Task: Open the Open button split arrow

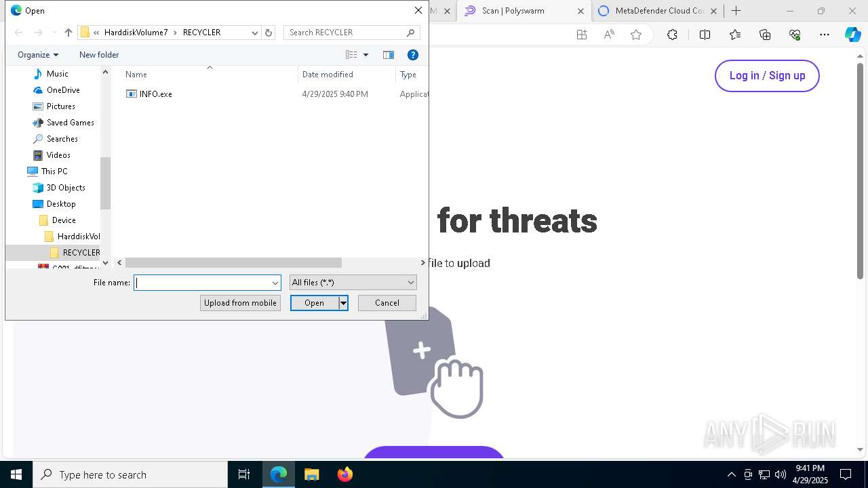Action: [344, 303]
